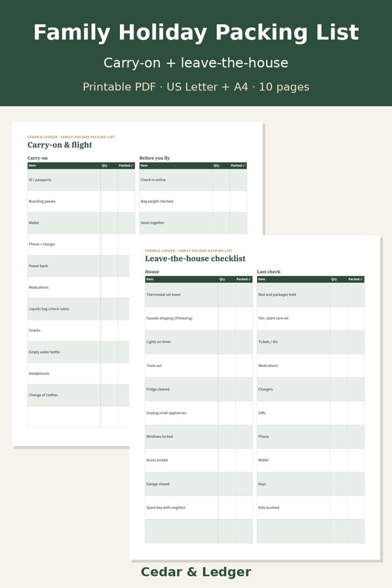Image resolution: width=392 pixels, height=588 pixels.
Task: Select the "Fridge cleared" item
Action: [x=158, y=389]
